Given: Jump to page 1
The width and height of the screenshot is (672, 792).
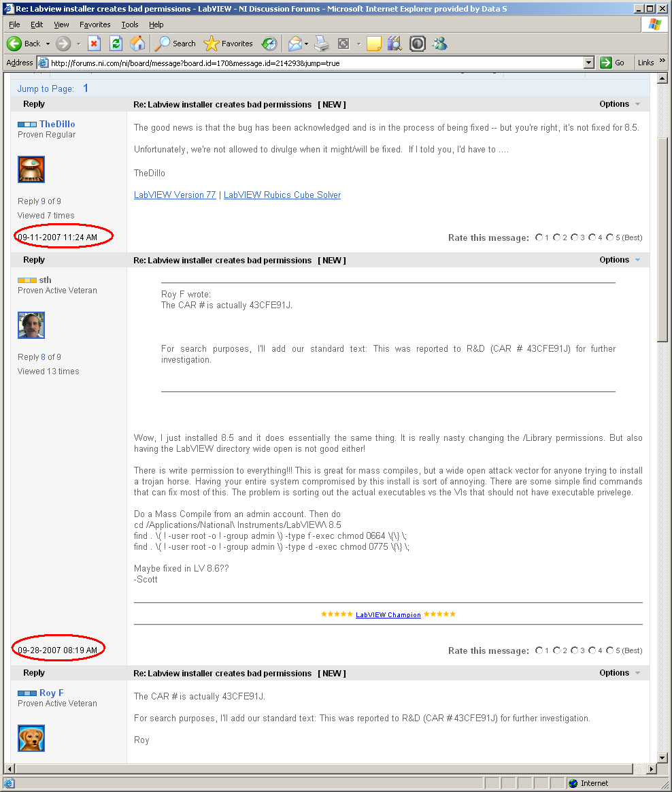Looking at the screenshot, I should point(86,88).
